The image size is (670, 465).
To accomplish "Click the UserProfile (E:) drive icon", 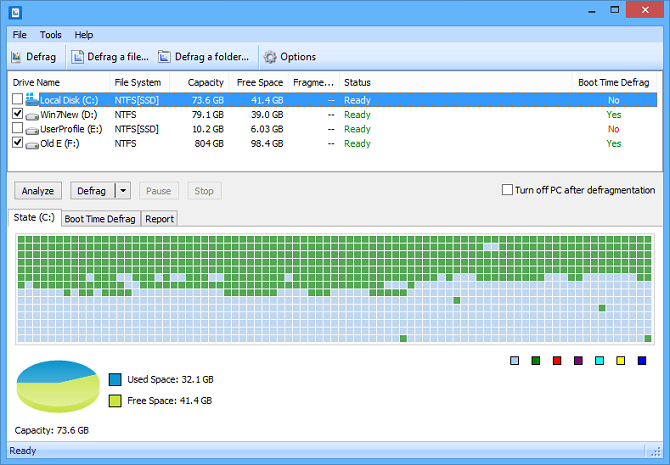I will (31, 129).
